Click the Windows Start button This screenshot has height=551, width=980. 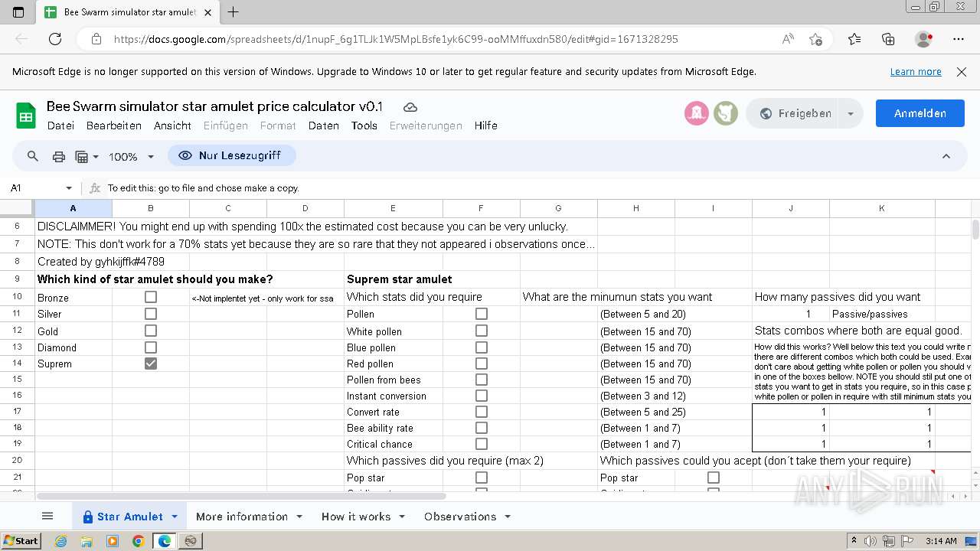21,541
